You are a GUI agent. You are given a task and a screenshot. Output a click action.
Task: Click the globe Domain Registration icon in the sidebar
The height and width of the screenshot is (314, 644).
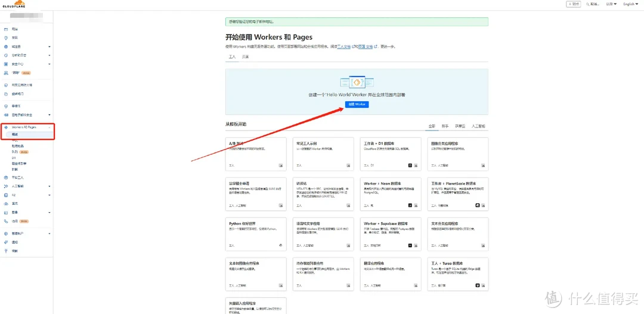click(x=6, y=47)
